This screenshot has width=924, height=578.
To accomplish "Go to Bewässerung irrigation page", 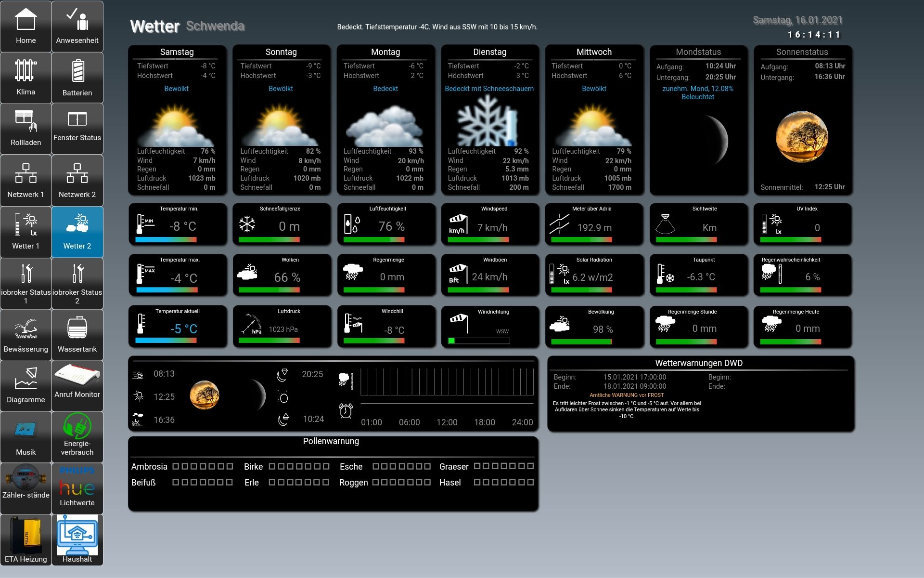I will coord(26,335).
